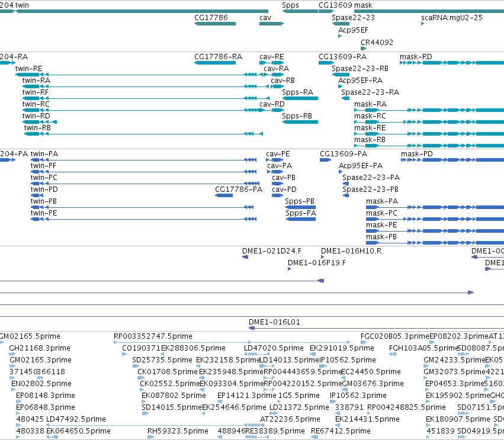504x440 pixels.
Task: Select the cav-RE transcript label
Action: pos(272,57)
